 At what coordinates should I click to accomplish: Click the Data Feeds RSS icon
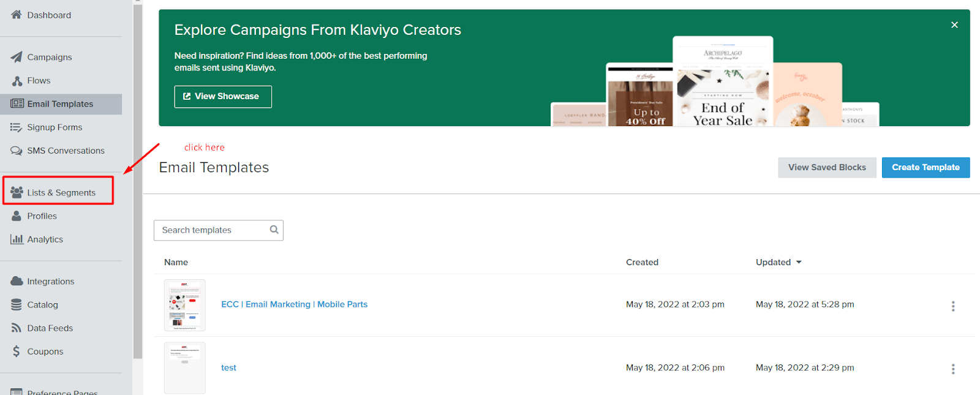click(x=17, y=328)
